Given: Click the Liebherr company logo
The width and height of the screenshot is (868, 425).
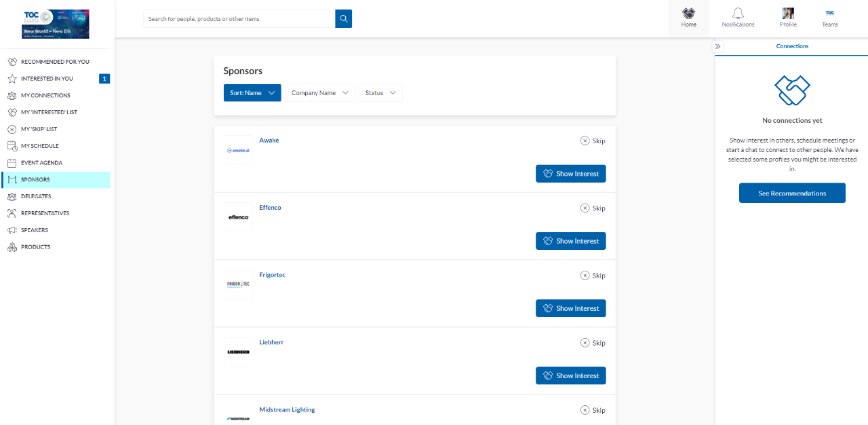Looking at the screenshot, I should tap(239, 352).
